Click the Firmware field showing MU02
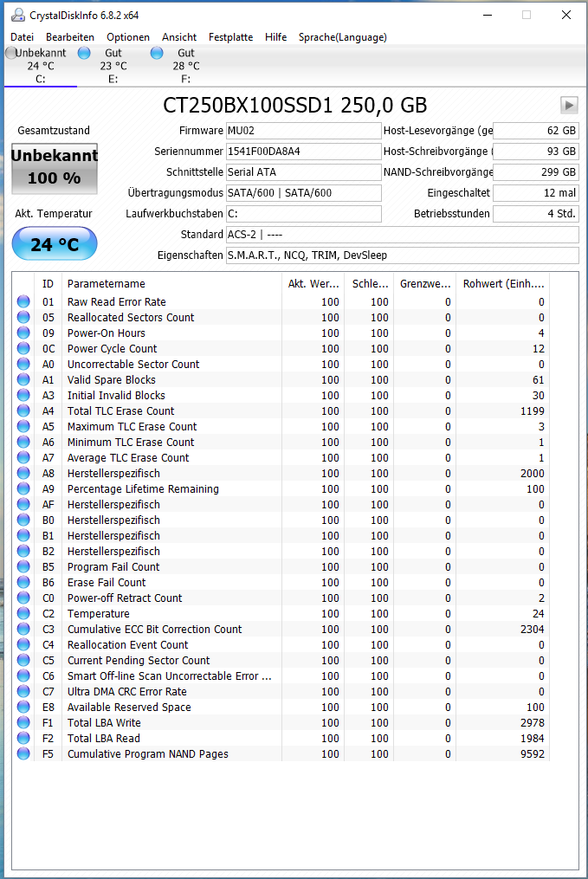Image resolution: width=588 pixels, height=879 pixels. coord(303,131)
